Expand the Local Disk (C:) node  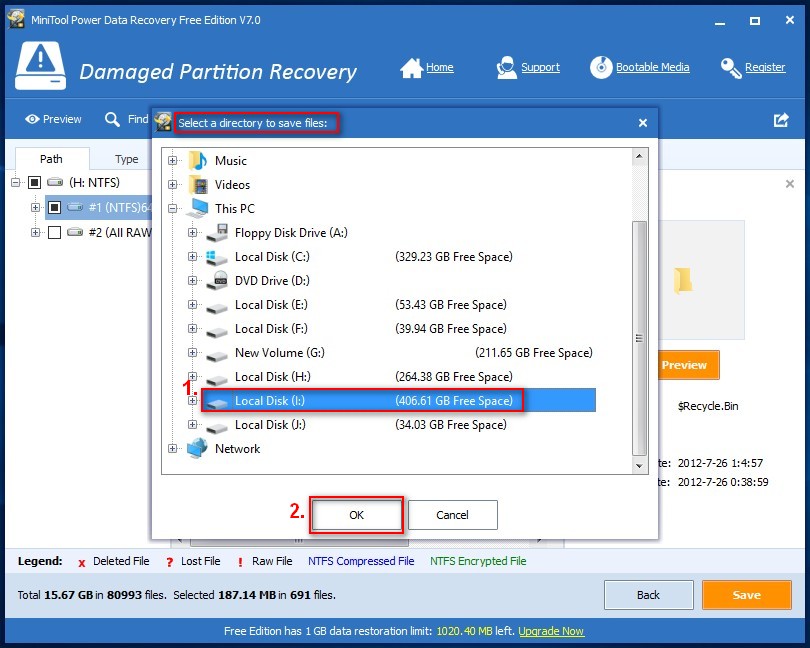coord(193,257)
